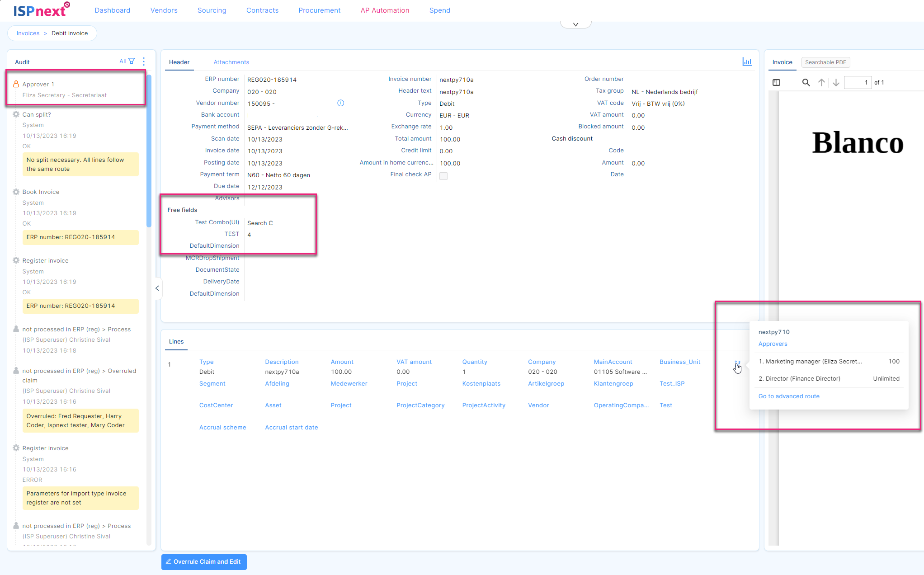
Task: Switch to Searchable PDF view
Action: pyautogui.click(x=825, y=62)
